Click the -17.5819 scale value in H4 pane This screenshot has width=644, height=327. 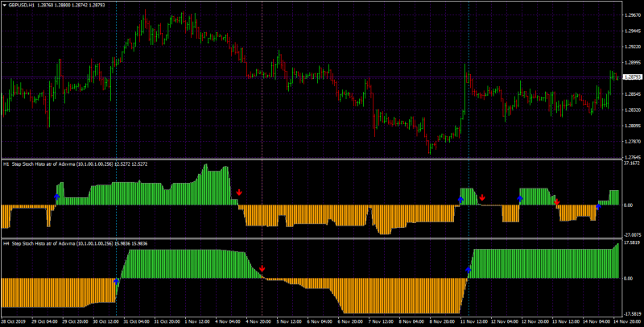tap(633, 314)
